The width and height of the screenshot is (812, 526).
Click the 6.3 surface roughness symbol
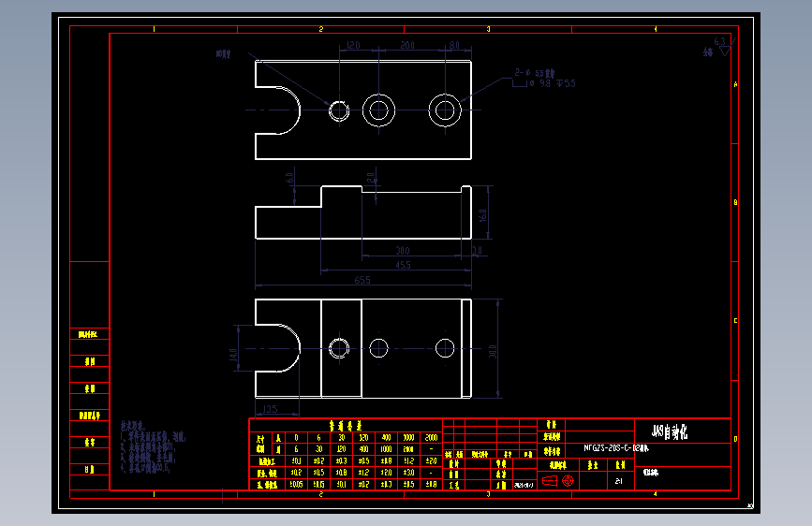(x=723, y=46)
